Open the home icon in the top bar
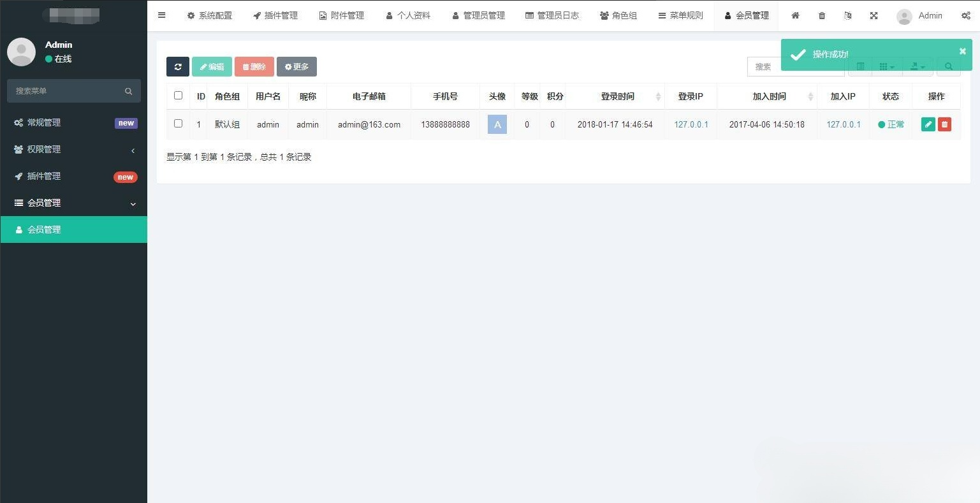This screenshot has height=503, width=980. click(795, 16)
